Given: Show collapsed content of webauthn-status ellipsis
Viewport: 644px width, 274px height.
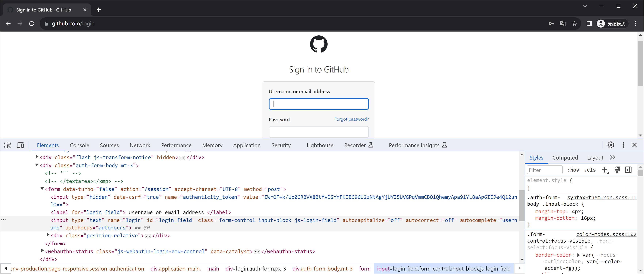Looking at the screenshot, I should (x=257, y=252).
